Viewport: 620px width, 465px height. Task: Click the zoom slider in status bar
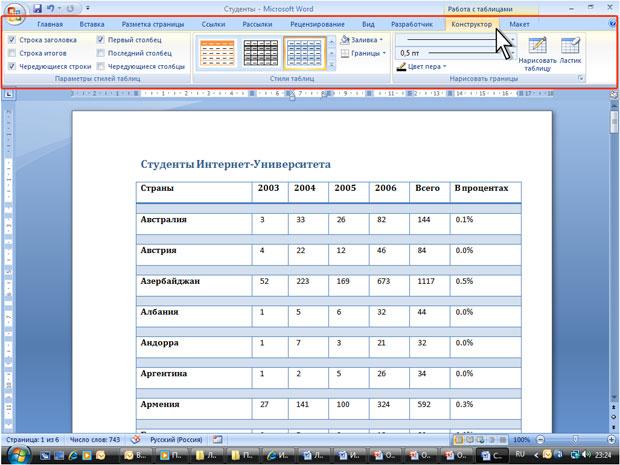tap(575, 440)
